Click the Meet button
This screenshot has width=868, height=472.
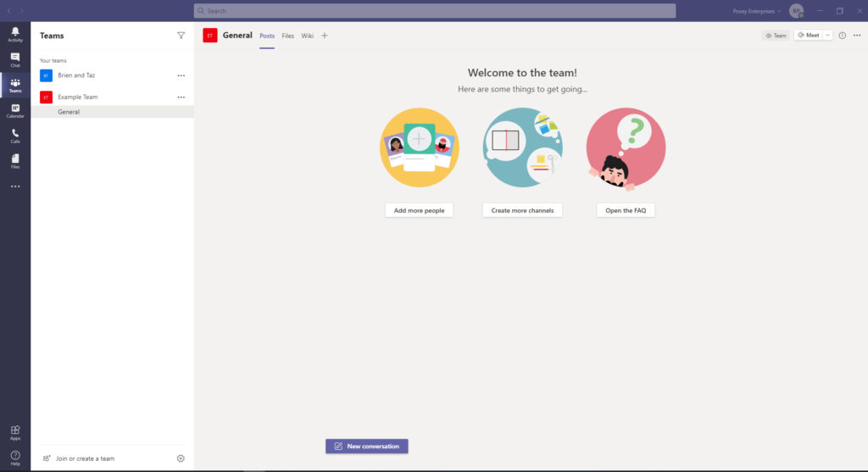tap(808, 36)
